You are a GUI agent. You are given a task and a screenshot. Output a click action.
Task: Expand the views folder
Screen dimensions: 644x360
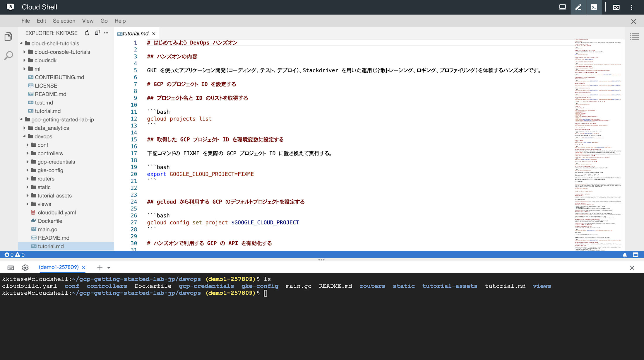(28, 204)
